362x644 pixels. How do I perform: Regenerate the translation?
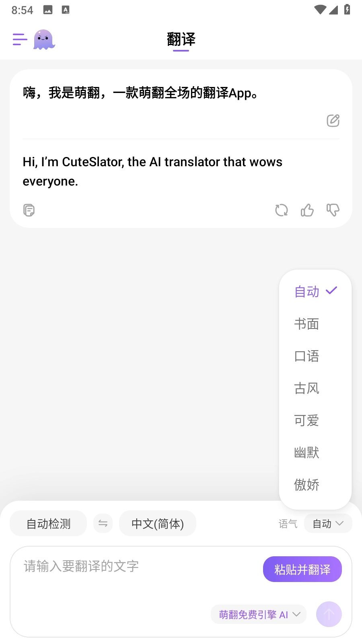tap(282, 210)
